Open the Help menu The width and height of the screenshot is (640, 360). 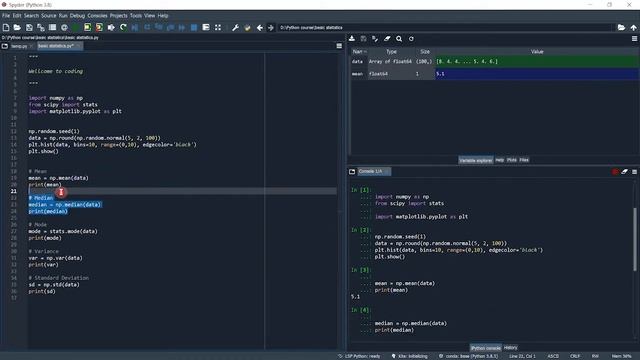point(163,16)
